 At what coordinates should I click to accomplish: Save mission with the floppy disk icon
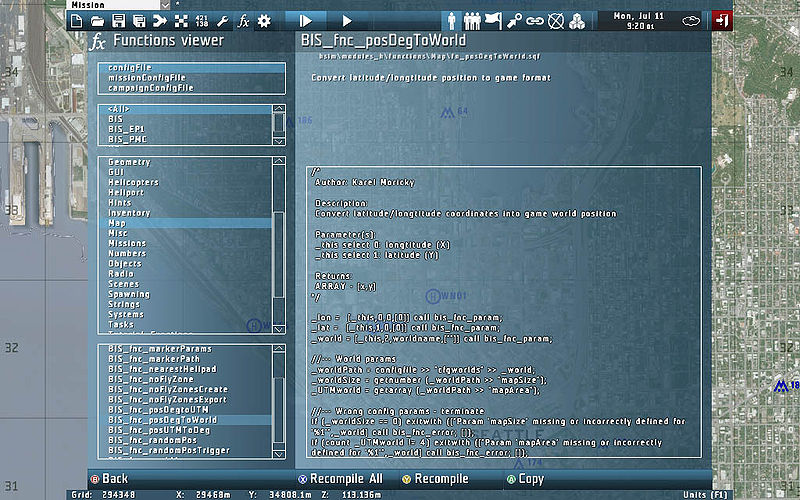point(118,21)
